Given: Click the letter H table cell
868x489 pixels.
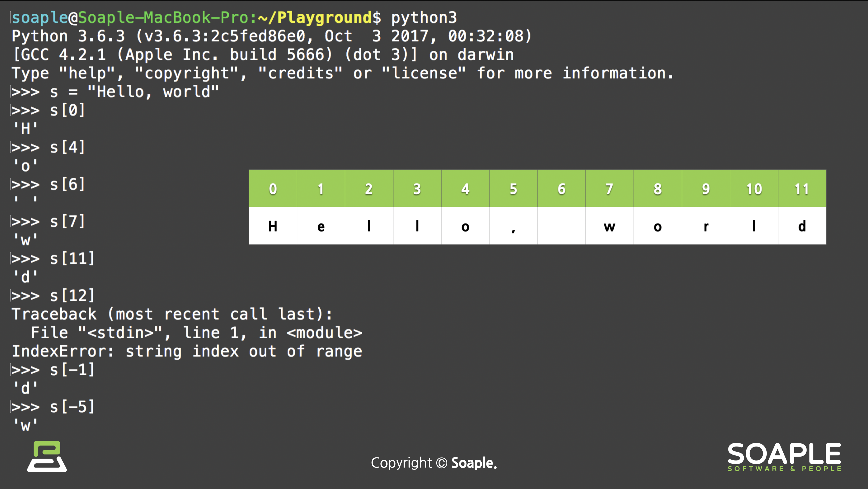Looking at the screenshot, I should (x=273, y=226).
